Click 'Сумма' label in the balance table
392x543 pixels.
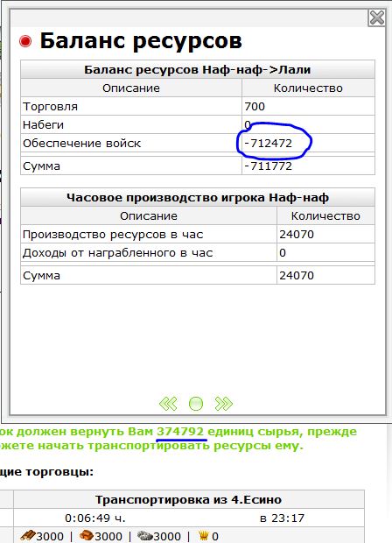[x=41, y=166]
